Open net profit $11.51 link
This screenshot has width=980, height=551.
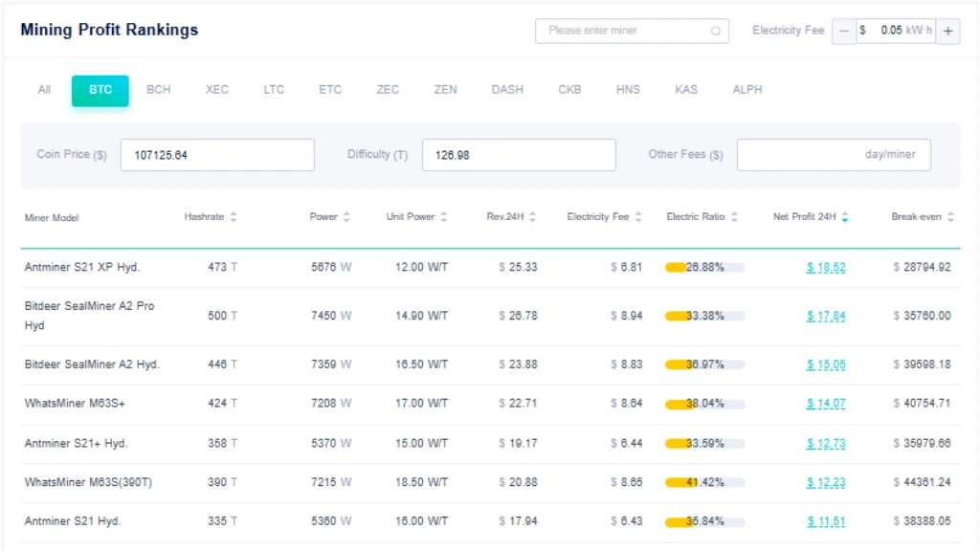pos(826,521)
